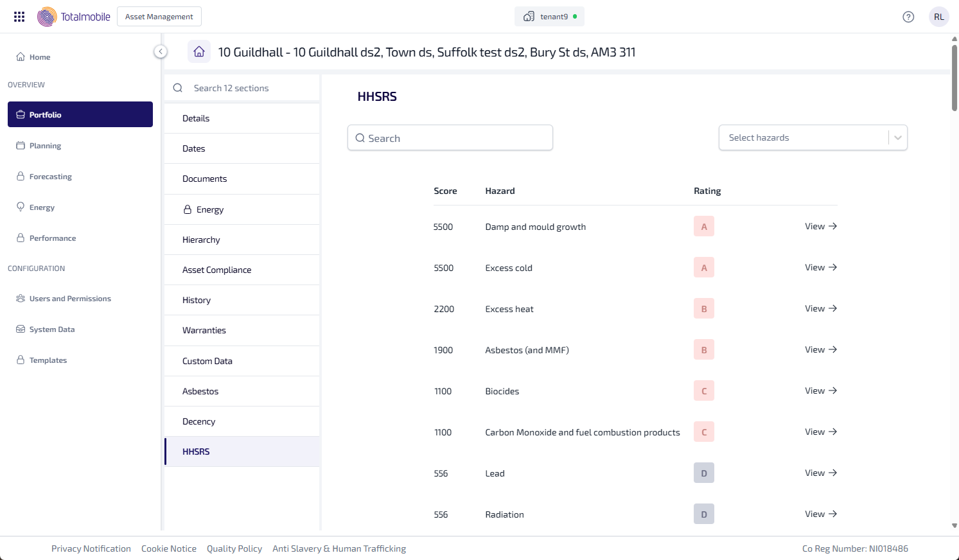Collapse the left sidebar with the chevron
Screen dimensions: 959x560
(x=161, y=51)
